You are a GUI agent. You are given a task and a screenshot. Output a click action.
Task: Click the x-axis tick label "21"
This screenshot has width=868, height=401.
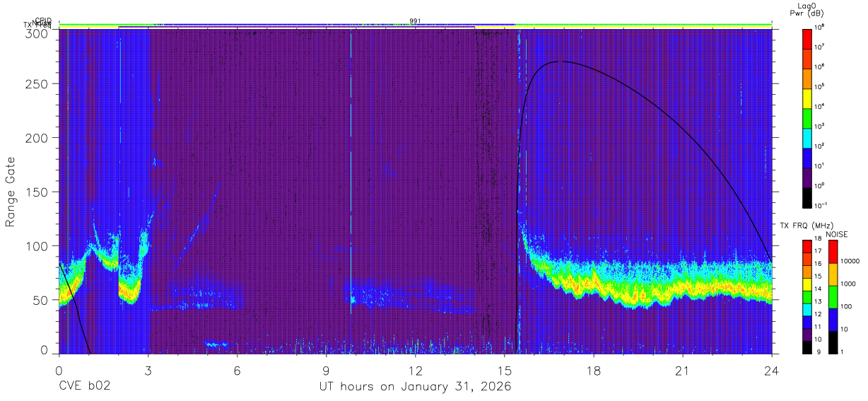682,371
